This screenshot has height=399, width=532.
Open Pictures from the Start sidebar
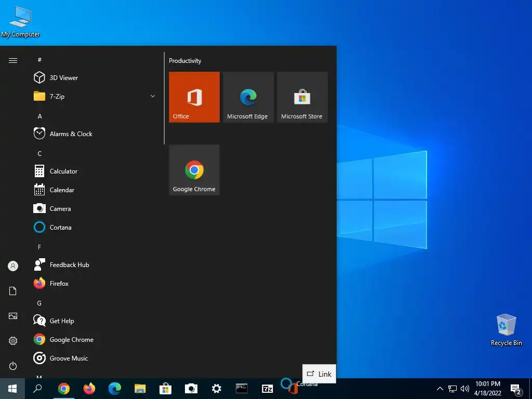(x=13, y=316)
